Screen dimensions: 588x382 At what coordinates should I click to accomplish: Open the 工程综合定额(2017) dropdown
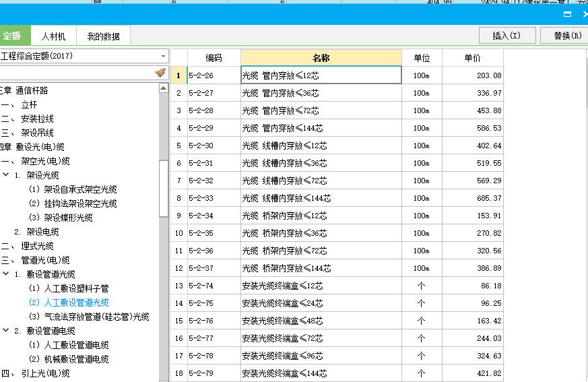pyautogui.click(x=84, y=56)
